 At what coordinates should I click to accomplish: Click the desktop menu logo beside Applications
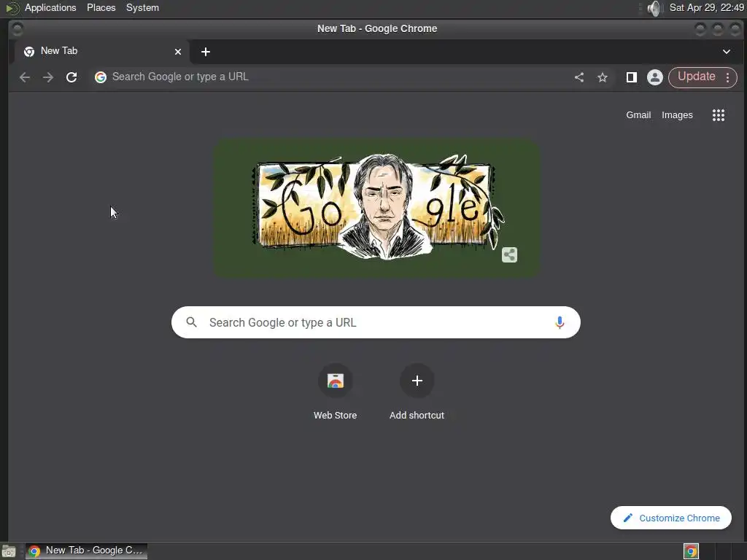12,8
